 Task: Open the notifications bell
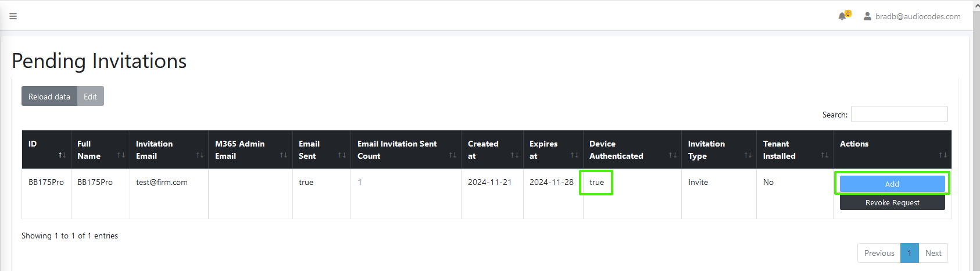[842, 16]
